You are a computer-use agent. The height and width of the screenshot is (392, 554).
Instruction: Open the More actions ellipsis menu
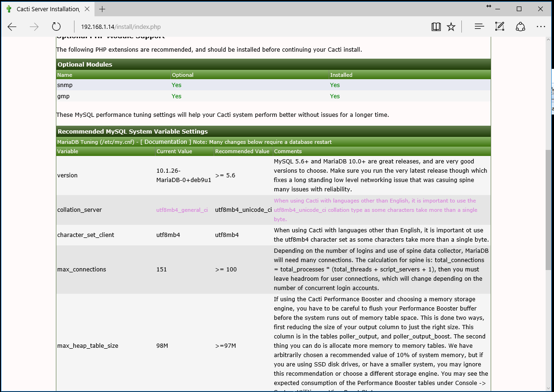tap(540, 27)
